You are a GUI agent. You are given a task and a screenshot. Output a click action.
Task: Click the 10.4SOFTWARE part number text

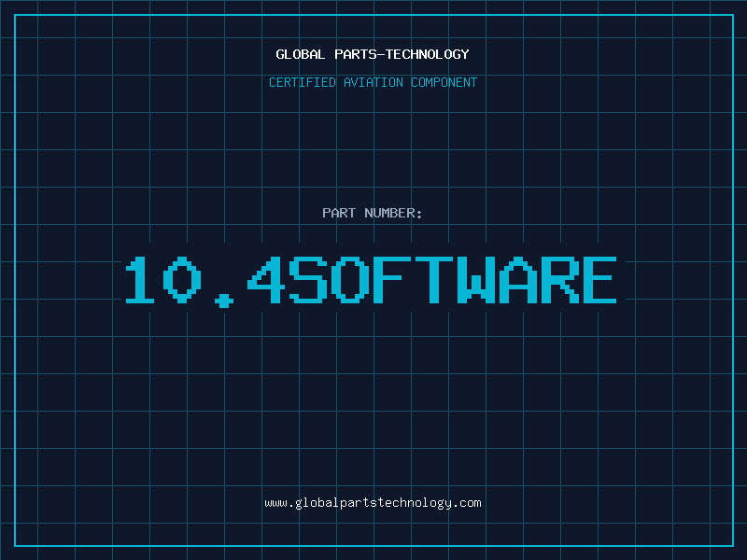click(371, 280)
